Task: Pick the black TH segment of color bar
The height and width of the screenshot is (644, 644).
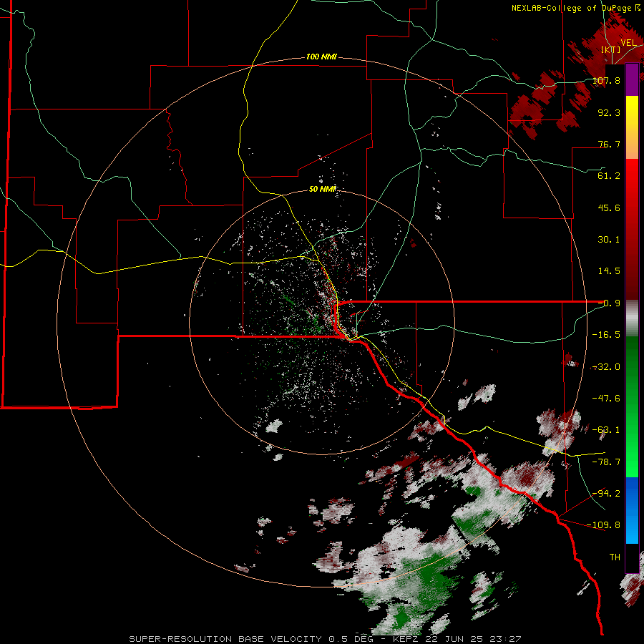Action: (632, 557)
